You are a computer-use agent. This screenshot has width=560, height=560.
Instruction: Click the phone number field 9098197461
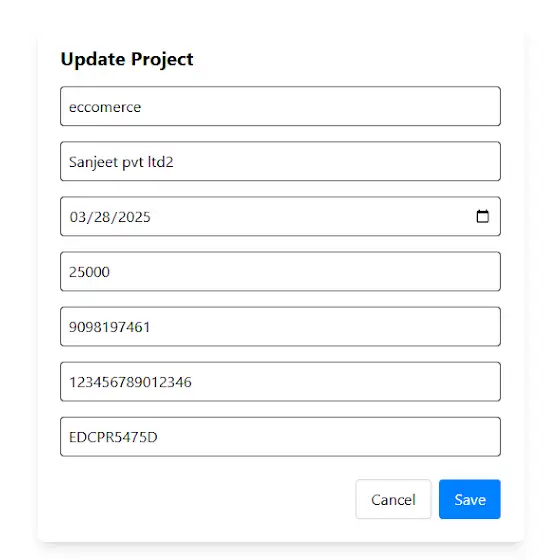click(280, 326)
